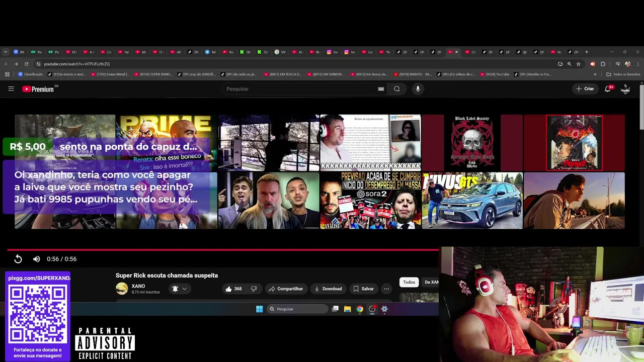Save the video with Salvar button
Screen dimensions: 644x362
coord(363,289)
